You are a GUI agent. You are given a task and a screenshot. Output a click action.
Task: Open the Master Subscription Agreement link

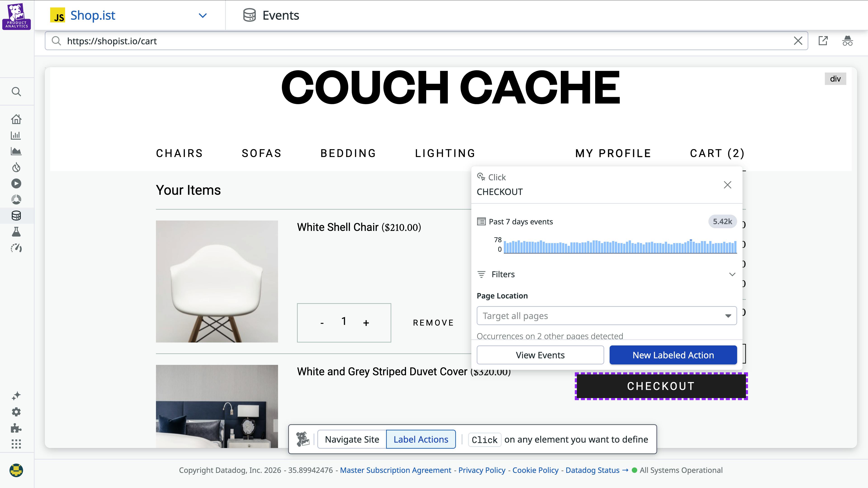click(396, 470)
